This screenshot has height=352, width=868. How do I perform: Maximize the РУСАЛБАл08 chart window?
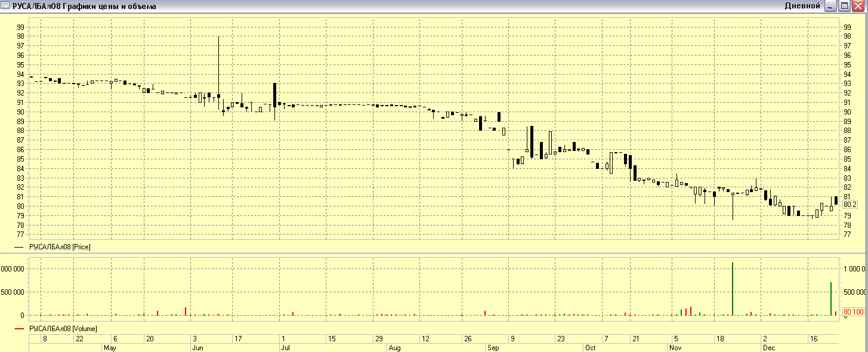coord(844,6)
